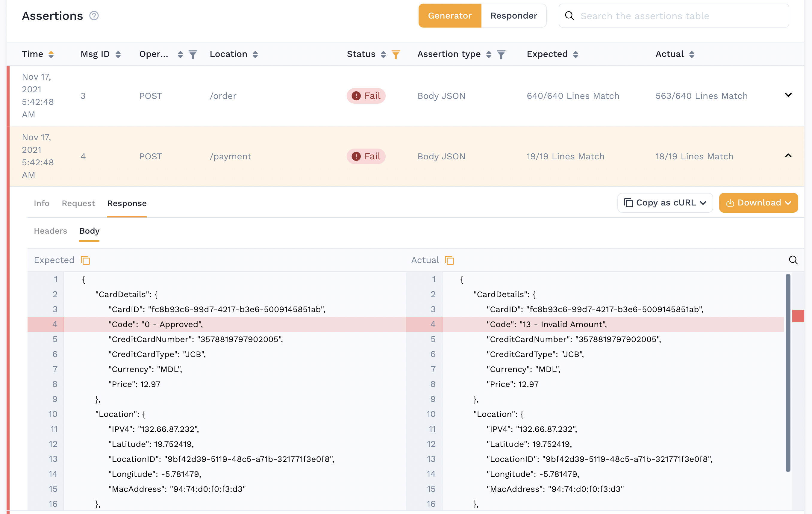
Task: Switch to the Responder view
Action: pos(513,16)
